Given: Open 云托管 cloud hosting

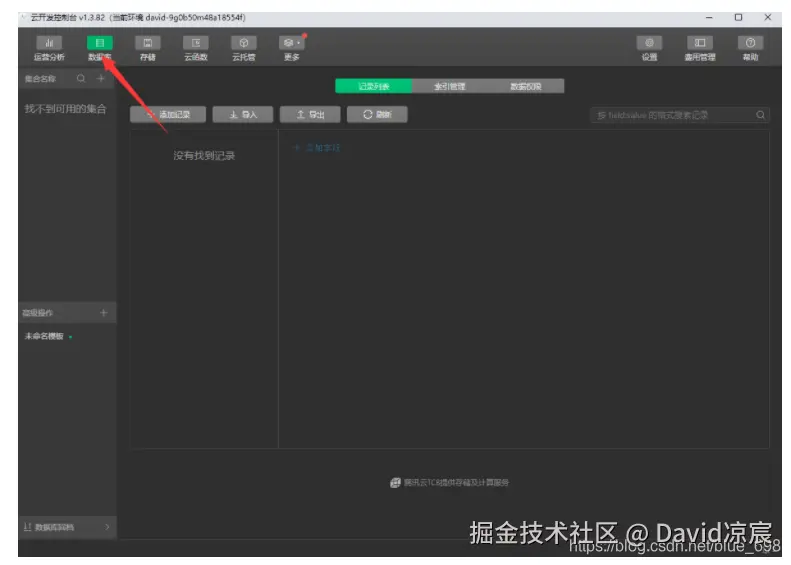Looking at the screenshot, I should [244, 48].
